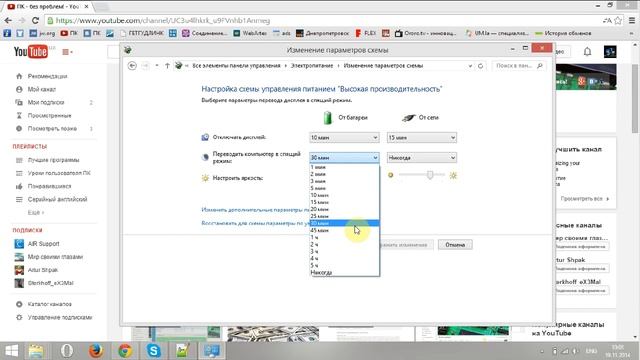Open plugged-in display-off dropdown showing 15 мин
This screenshot has height=360, width=640.
click(x=422, y=138)
